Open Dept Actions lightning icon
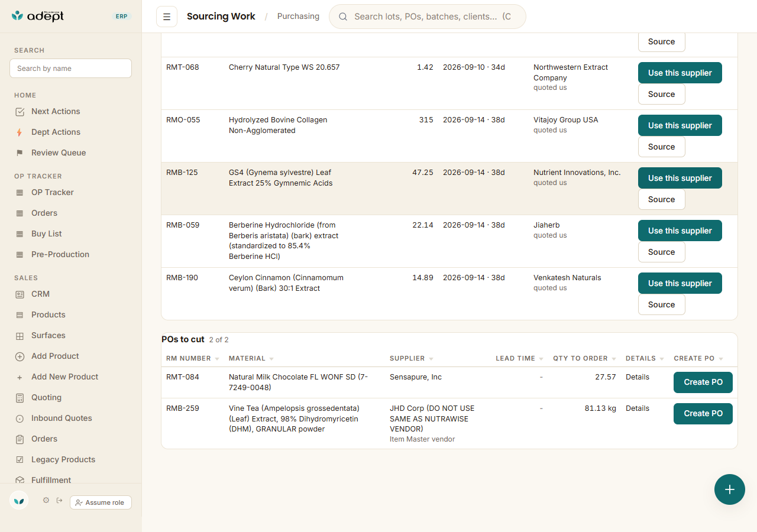 point(20,132)
